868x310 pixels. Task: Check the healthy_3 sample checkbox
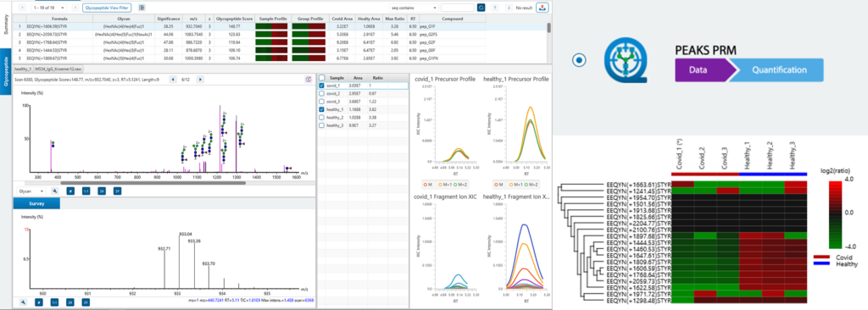click(x=322, y=125)
